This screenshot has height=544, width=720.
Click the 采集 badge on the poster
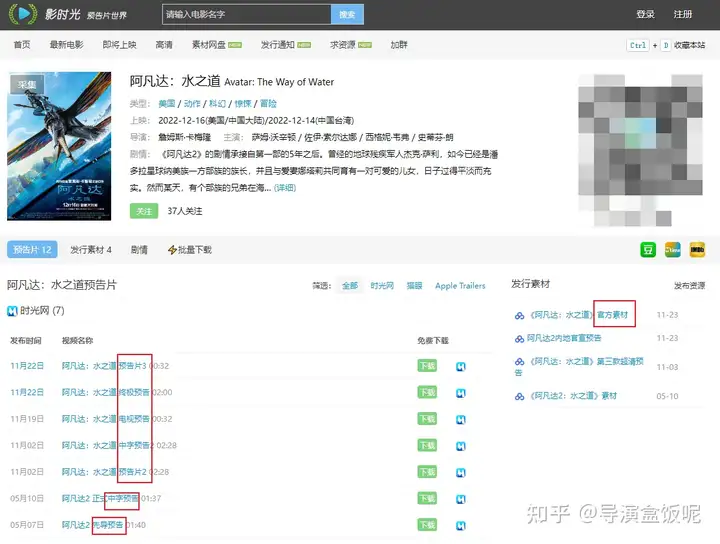[x=27, y=84]
